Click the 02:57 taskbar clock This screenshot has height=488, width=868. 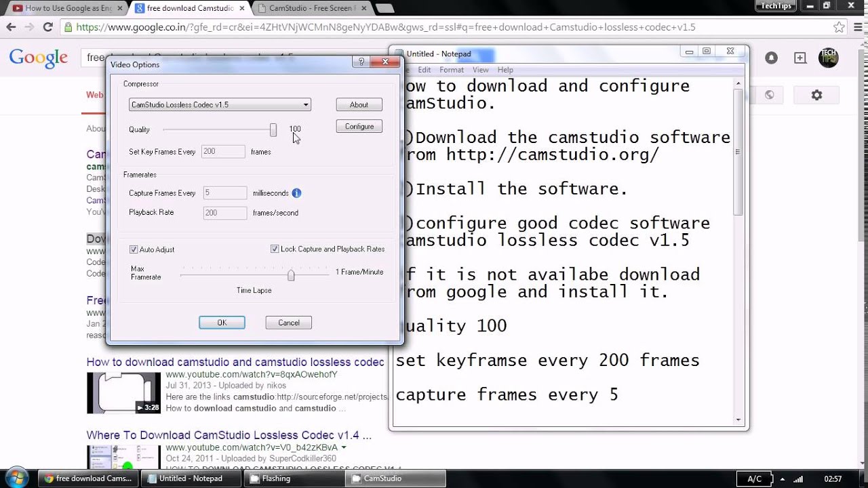click(833, 479)
